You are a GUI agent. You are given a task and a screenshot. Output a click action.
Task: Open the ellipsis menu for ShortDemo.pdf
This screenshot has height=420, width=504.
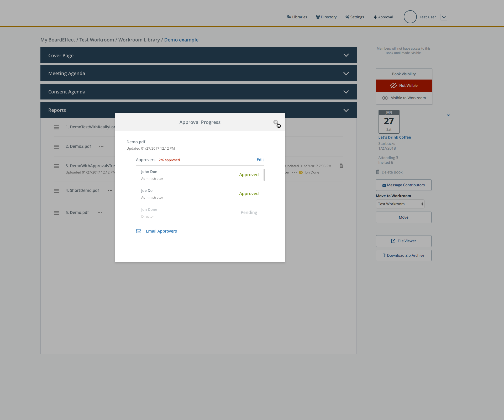110,191
